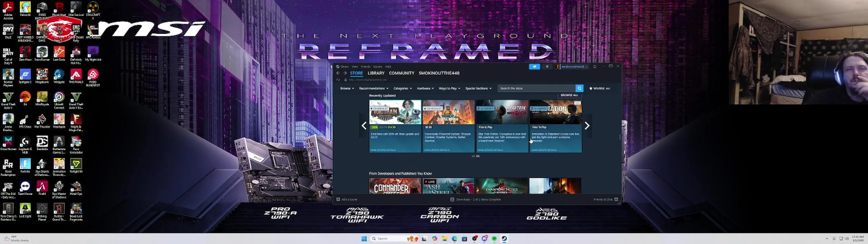Open the Commander Quest game thumbnail
The image size is (868, 244).
[395, 186]
